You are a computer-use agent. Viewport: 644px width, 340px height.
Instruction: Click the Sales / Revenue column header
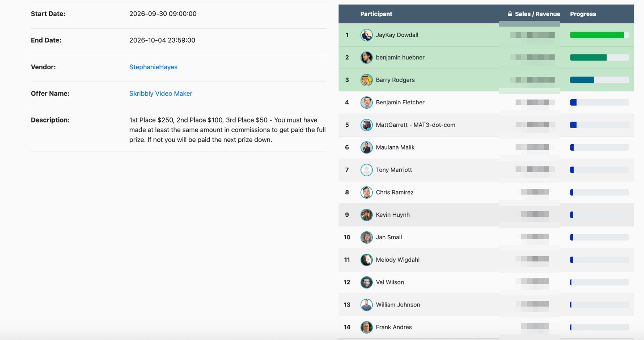537,14
